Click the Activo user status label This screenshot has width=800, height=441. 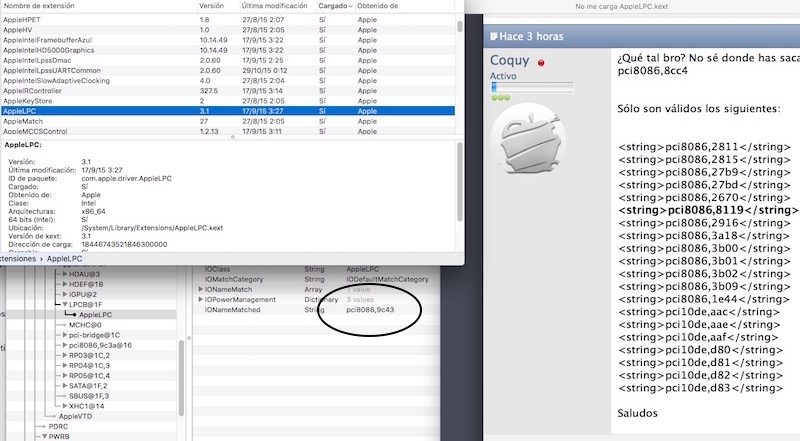[503, 76]
